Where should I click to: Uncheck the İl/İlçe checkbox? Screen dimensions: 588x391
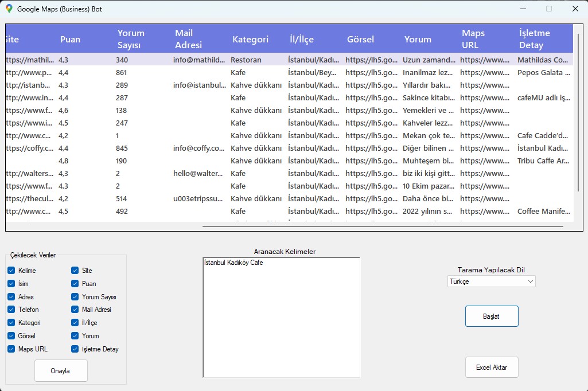[x=75, y=322]
